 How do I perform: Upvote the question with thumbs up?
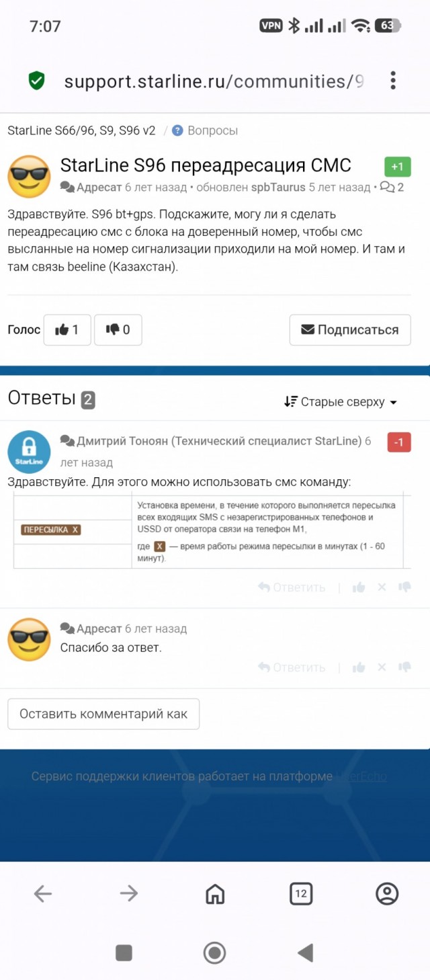67,329
